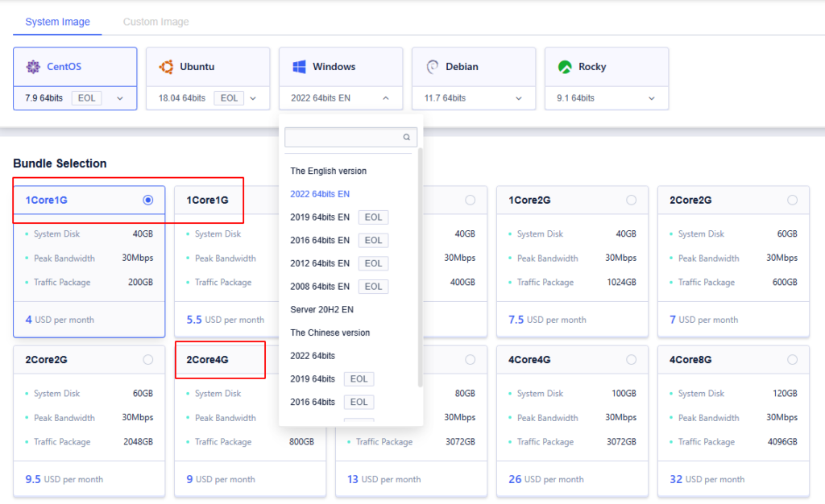Select the radio button on the 4Core4G card
The width and height of the screenshot is (825, 504).
click(x=631, y=359)
